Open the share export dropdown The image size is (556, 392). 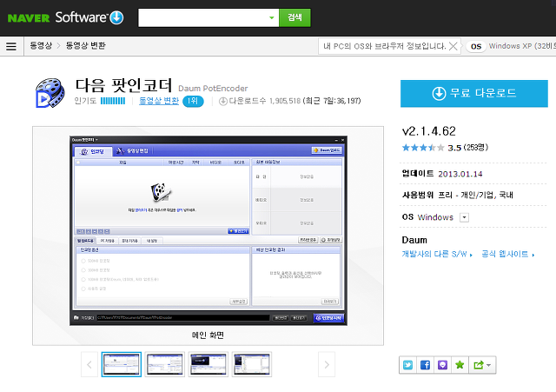click(x=482, y=365)
